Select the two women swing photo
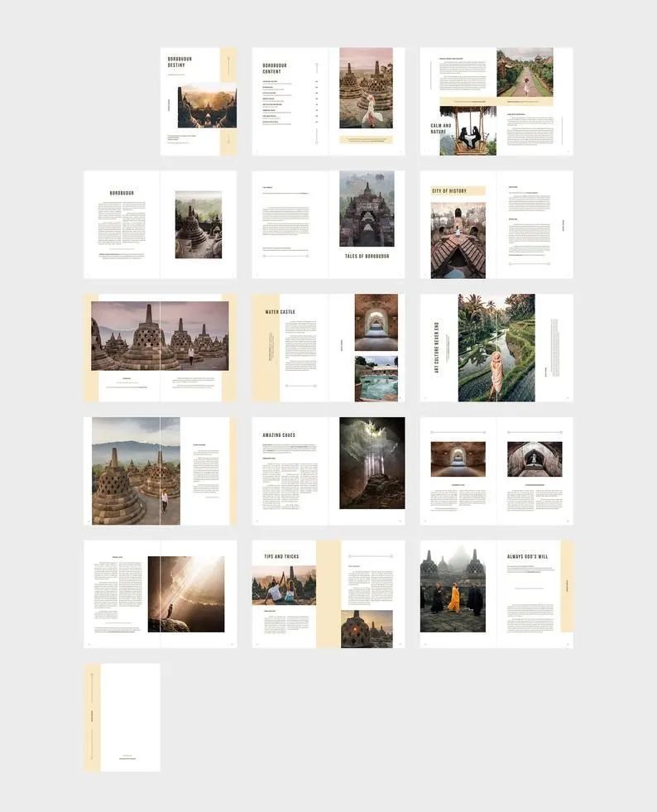This screenshot has width=657, height=812. pos(468,131)
